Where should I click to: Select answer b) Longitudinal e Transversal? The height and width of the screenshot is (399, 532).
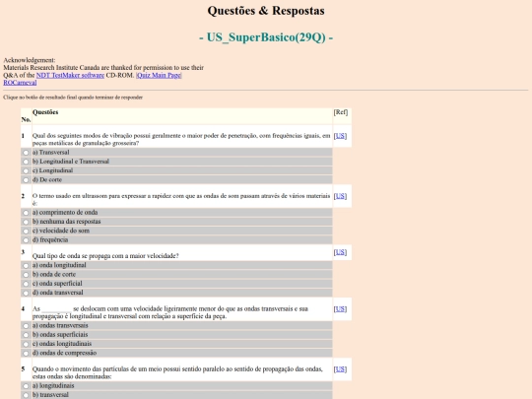[x=26, y=162]
